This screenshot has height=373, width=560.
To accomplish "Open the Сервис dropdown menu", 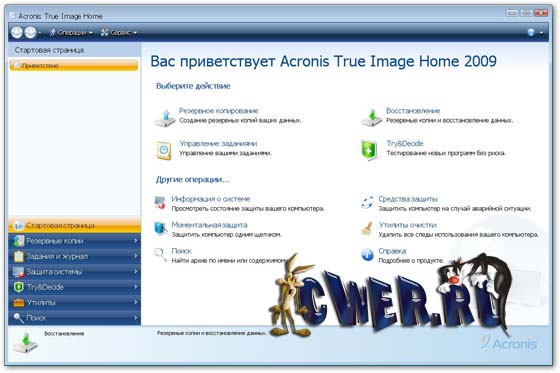I will (x=119, y=33).
